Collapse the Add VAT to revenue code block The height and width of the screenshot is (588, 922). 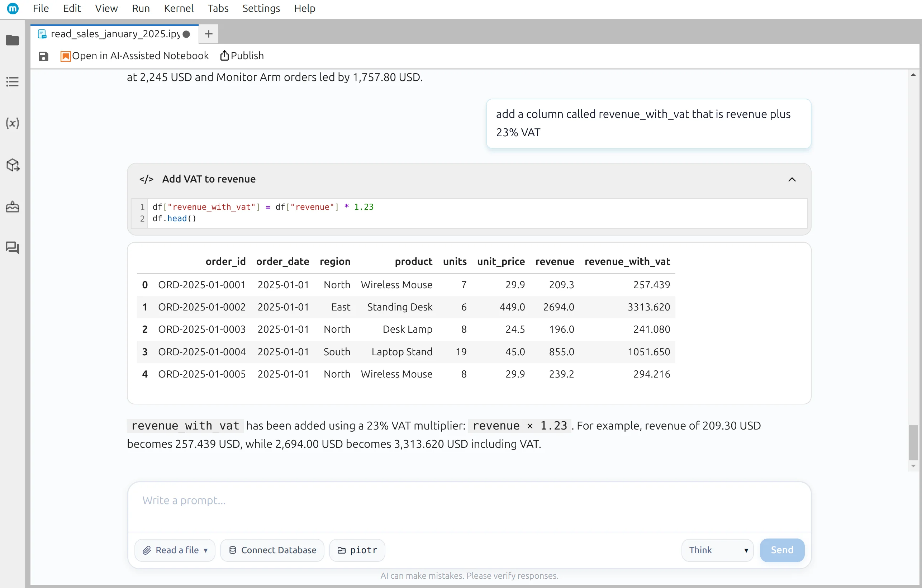click(x=792, y=179)
